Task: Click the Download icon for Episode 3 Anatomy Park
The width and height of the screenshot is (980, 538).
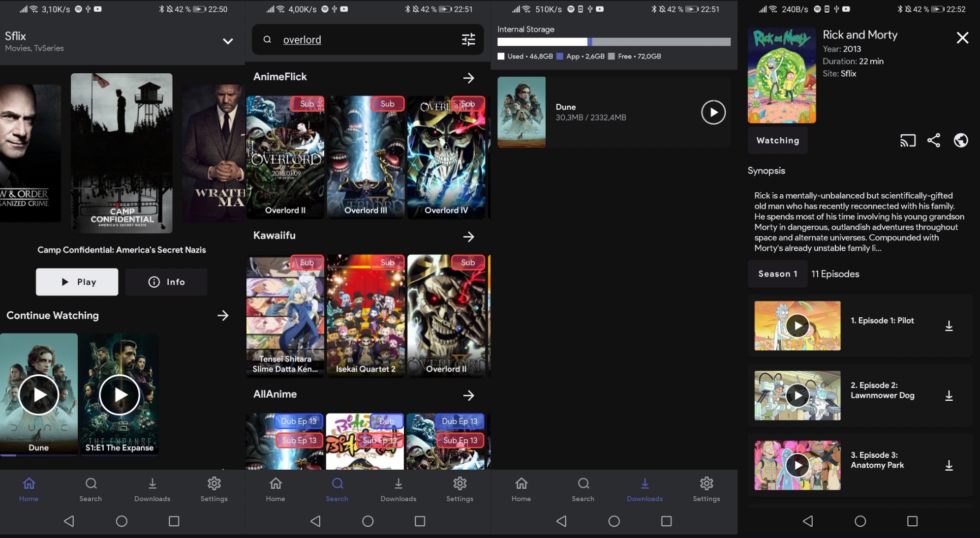Action: point(949,465)
